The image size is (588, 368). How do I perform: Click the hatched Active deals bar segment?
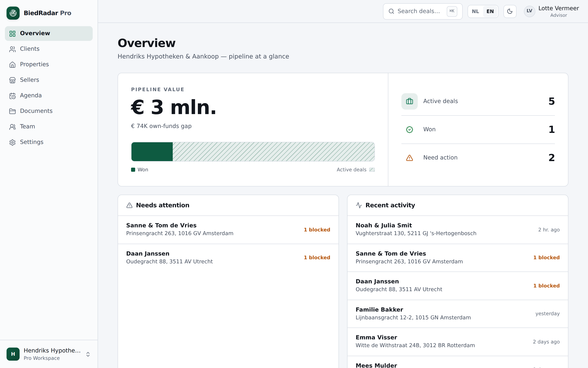tap(274, 152)
